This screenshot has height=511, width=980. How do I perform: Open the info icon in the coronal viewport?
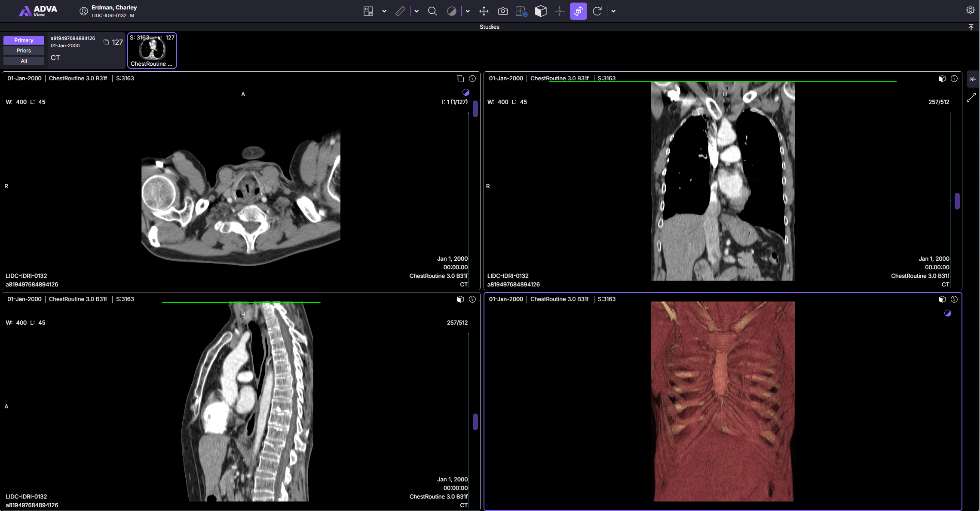click(x=954, y=79)
